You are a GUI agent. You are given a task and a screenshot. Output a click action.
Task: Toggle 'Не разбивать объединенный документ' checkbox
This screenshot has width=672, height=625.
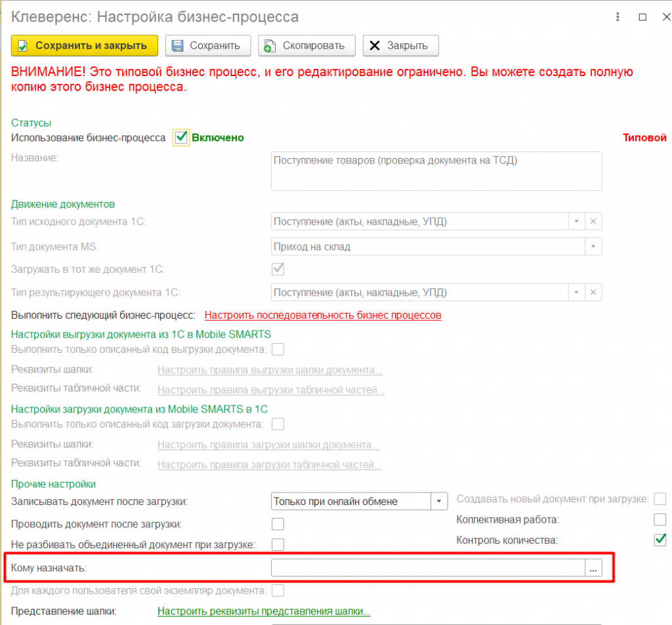pyautogui.click(x=278, y=544)
